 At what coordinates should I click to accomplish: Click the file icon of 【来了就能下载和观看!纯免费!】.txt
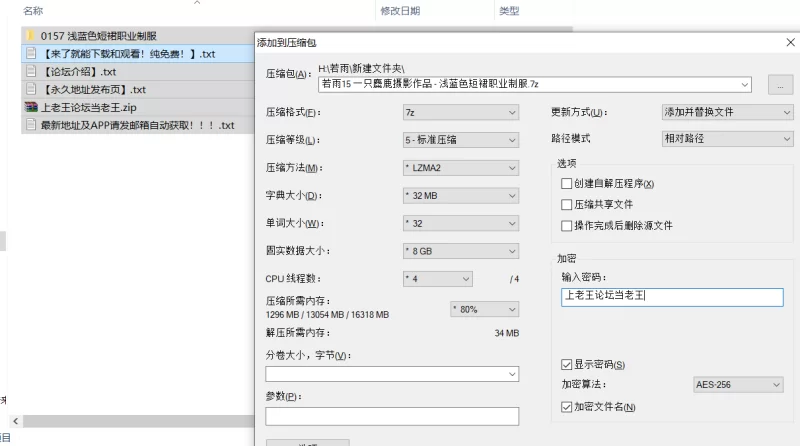[31, 54]
